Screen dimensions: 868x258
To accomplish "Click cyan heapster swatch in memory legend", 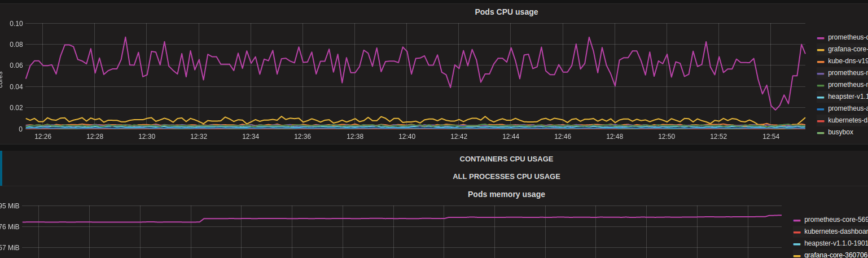I will point(797,243).
